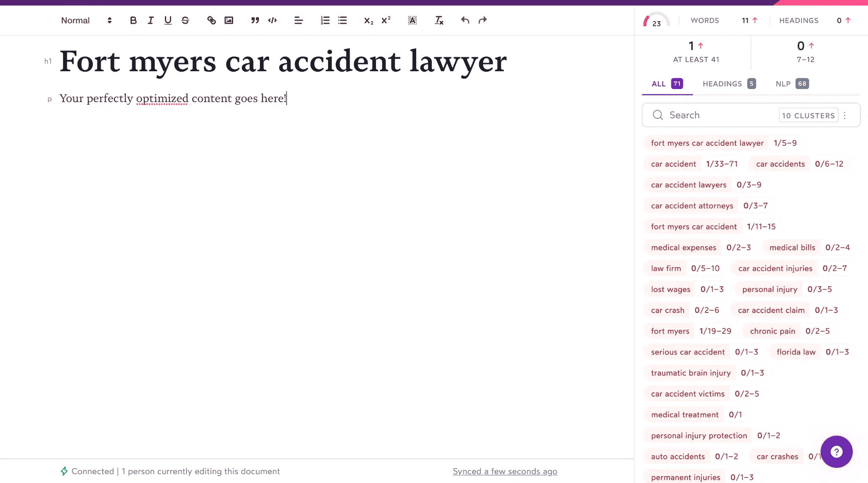Screen dimensions: 868x483
Task: Open the Normal paragraph style dropdown
Action: 86,20
